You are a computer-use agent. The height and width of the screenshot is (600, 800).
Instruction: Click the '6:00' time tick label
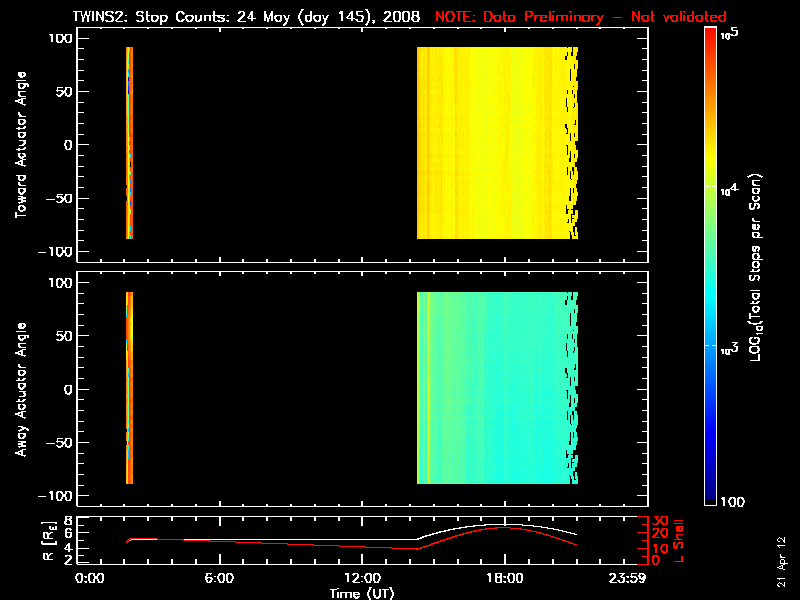(x=219, y=578)
